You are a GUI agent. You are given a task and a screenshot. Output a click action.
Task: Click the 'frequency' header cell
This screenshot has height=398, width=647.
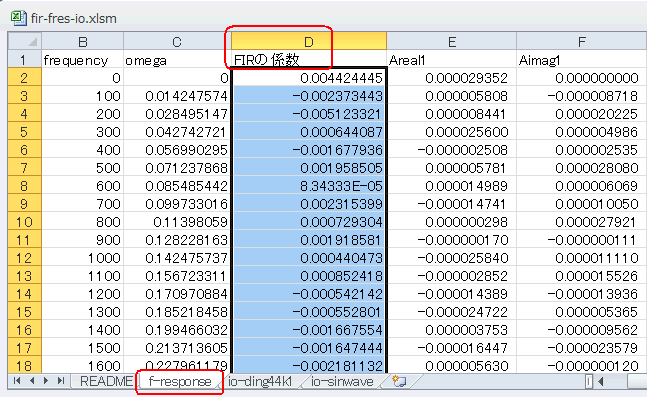(83, 60)
